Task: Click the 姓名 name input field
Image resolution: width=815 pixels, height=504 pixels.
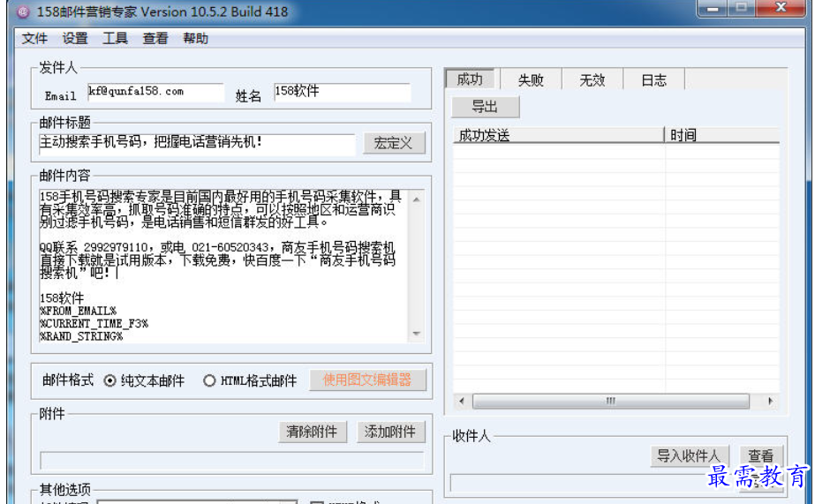Action: click(342, 92)
